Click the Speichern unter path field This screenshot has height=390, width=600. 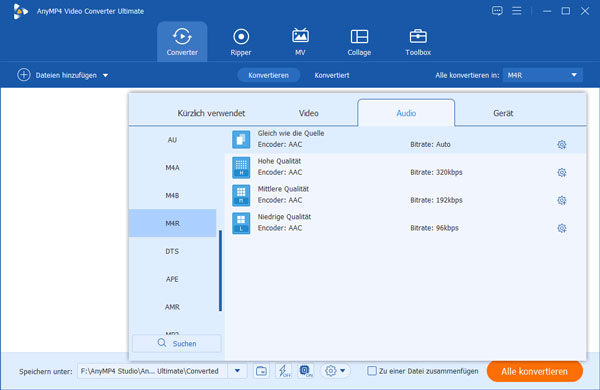tap(153, 371)
